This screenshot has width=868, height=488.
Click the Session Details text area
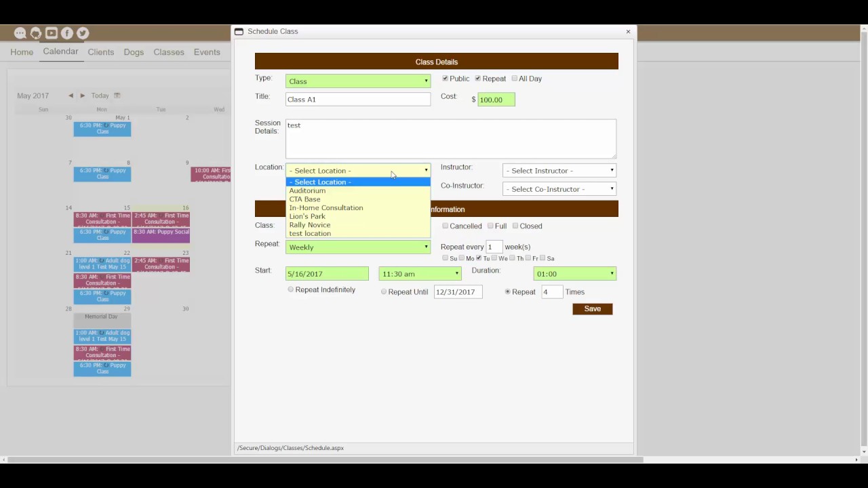pyautogui.click(x=451, y=139)
